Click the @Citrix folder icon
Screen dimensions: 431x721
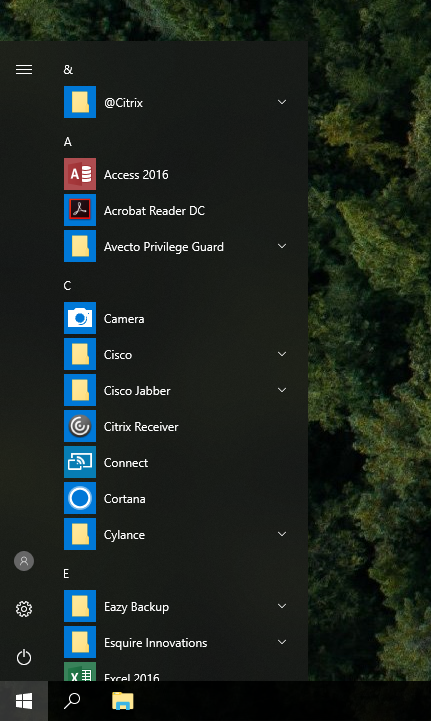click(x=80, y=102)
